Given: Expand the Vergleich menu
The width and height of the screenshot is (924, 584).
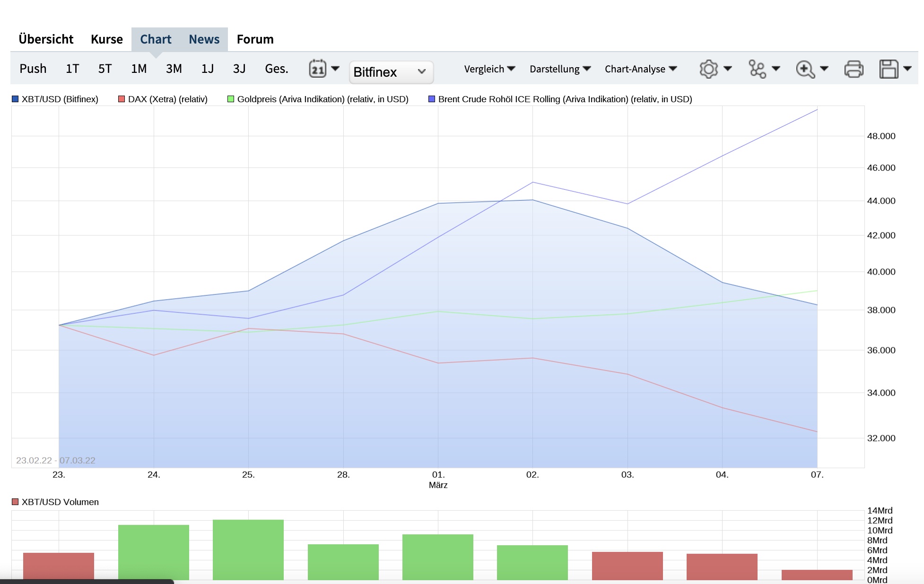Looking at the screenshot, I should 489,69.
